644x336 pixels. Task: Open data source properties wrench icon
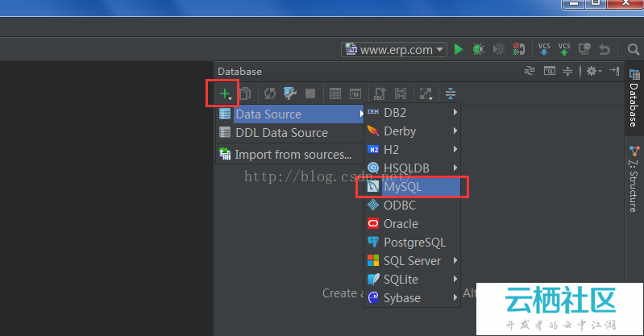[x=290, y=93]
